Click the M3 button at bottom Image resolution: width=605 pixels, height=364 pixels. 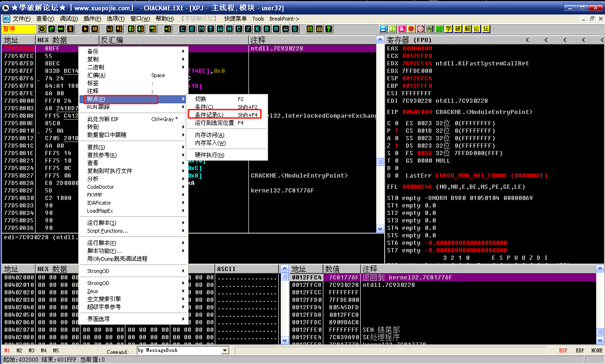tap(31, 350)
